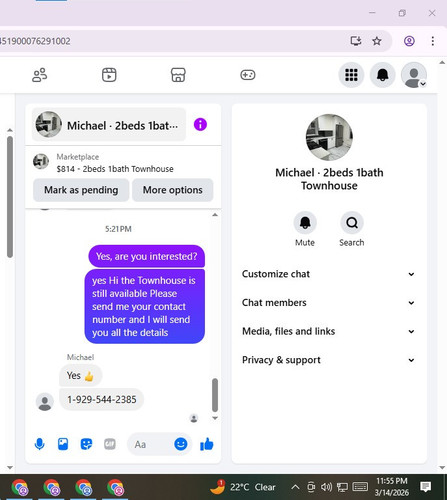The height and width of the screenshot is (500, 447).
Task: Mute the conversation with bell icon
Action: pos(305,223)
